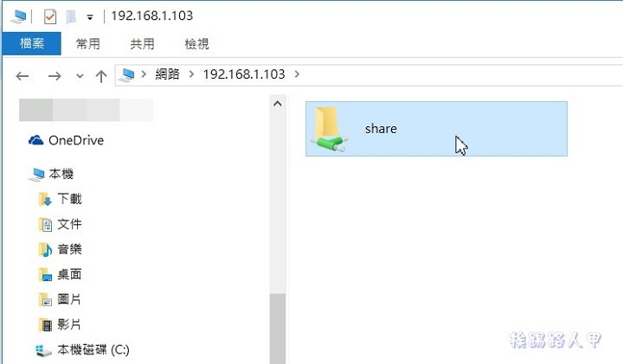This screenshot has height=364, width=623.
Task: Click 網路 breadcrumb in address bar
Action: (x=167, y=73)
